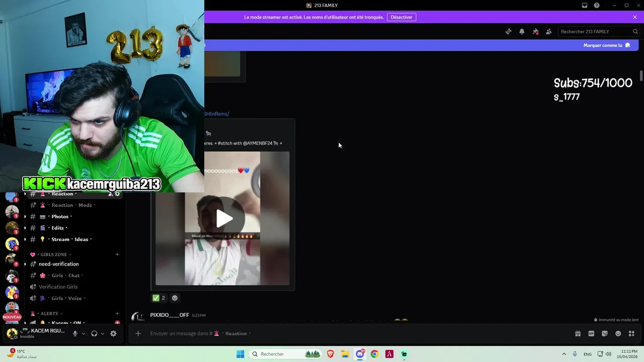Show pinned messages icon
The width and height of the screenshot is (644, 362).
coord(535,31)
